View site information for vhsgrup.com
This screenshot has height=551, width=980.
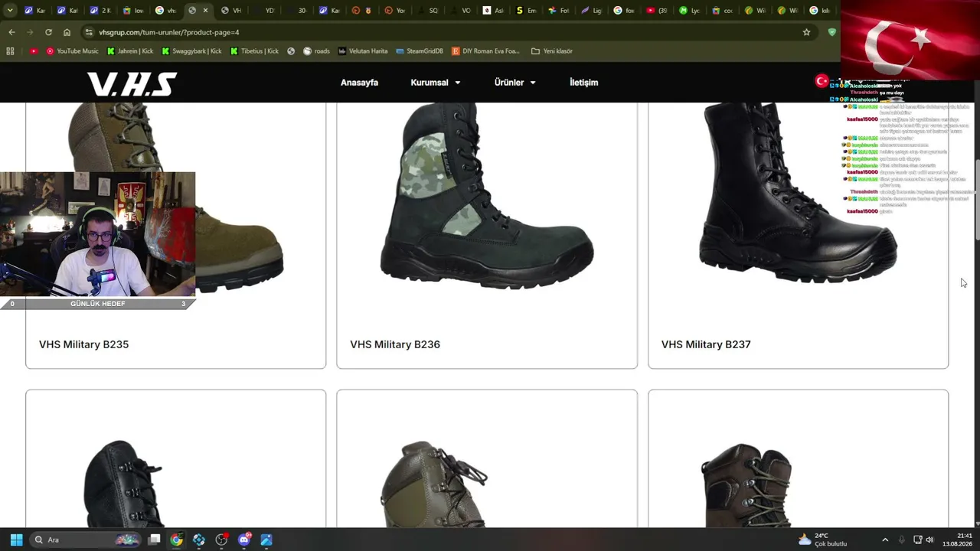coord(89,32)
